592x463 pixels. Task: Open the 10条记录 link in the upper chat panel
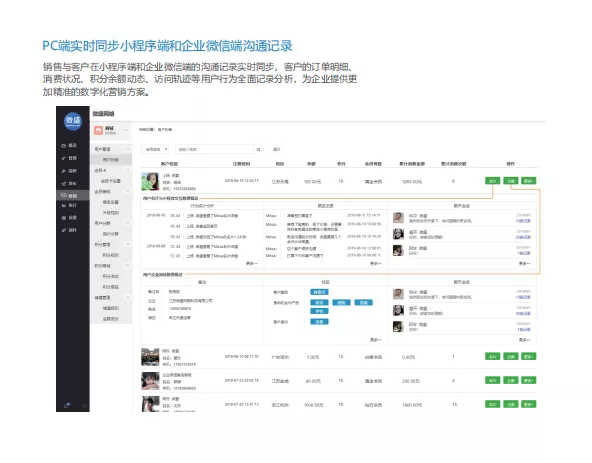point(523,221)
